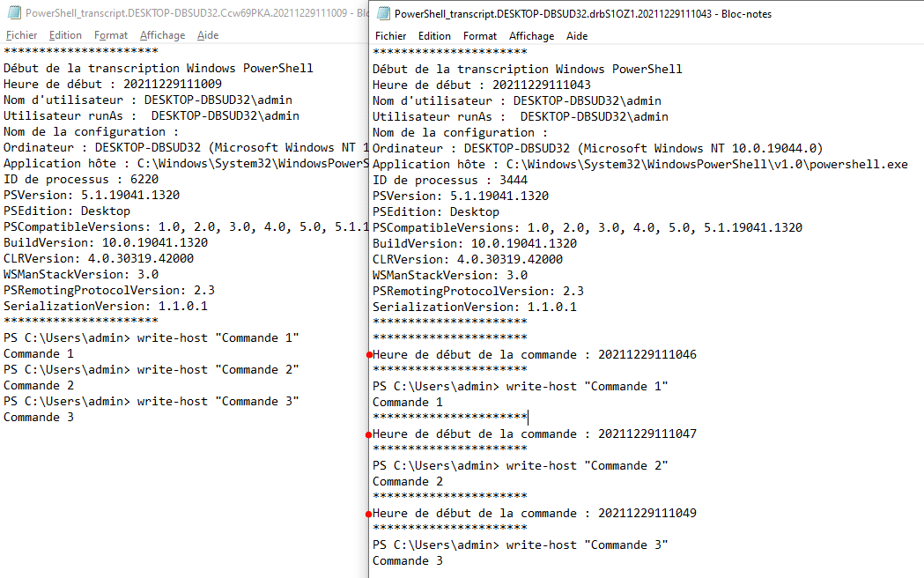Click 'Début de la transcription Windows PowerShell' in left window
924x578 pixels.
point(158,69)
